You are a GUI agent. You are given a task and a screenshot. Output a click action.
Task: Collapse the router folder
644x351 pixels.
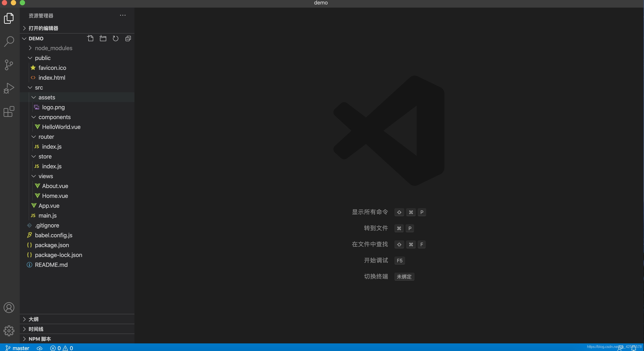77,137
